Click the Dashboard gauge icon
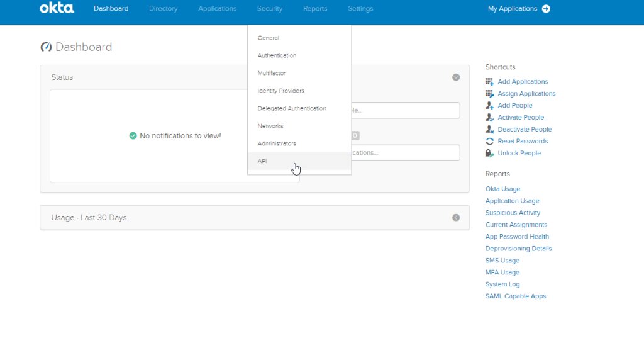The image size is (644, 360). 46,47
